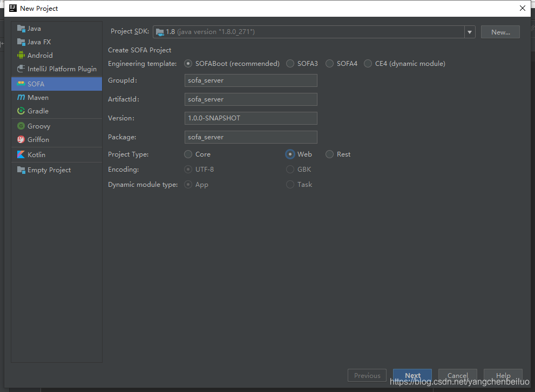535x392 pixels.
Task: Select Maven project type
Action: 57,98
